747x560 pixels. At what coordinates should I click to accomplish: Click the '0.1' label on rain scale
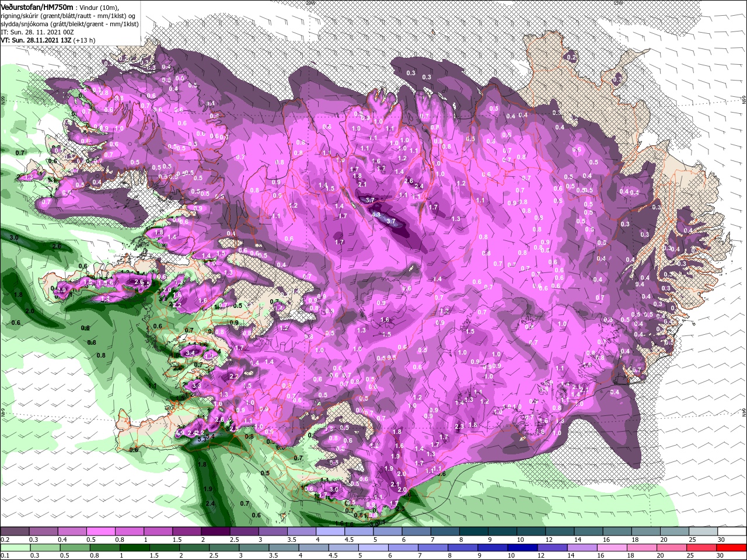pos(5,556)
